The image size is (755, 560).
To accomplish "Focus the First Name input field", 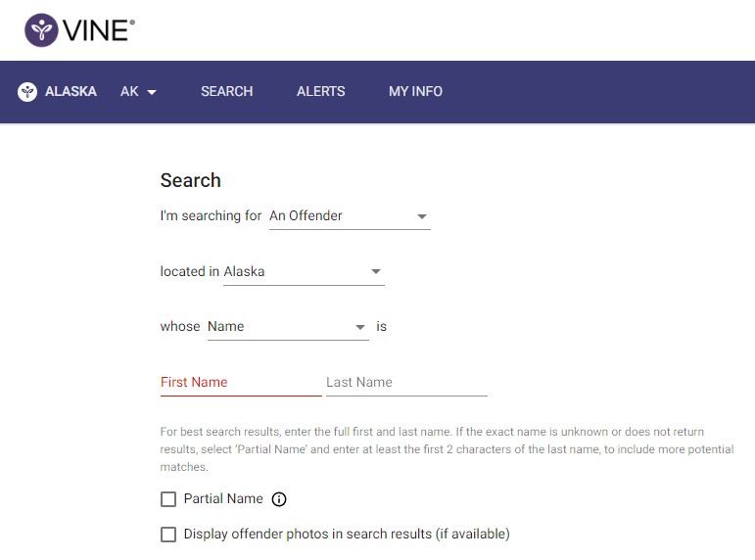I will pos(240,383).
